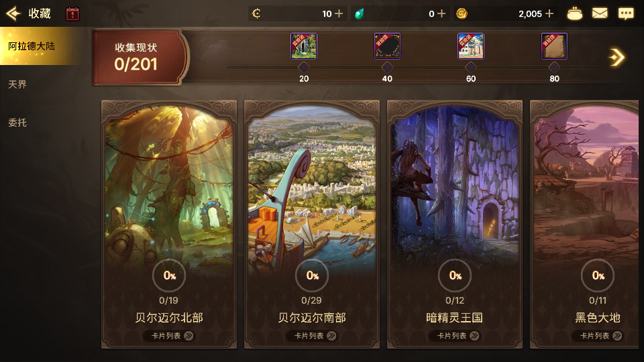Advance rewards with the right arrow

(616, 58)
